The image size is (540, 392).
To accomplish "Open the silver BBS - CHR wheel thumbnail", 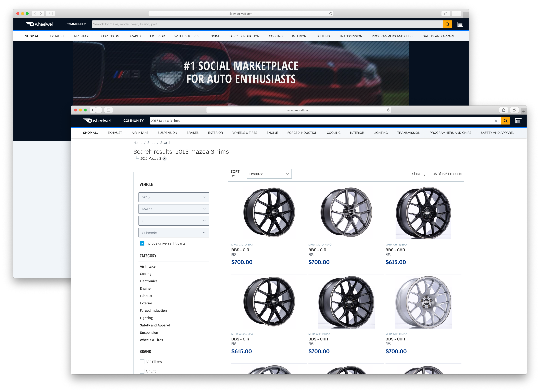I will pyautogui.click(x=423, y=302).
